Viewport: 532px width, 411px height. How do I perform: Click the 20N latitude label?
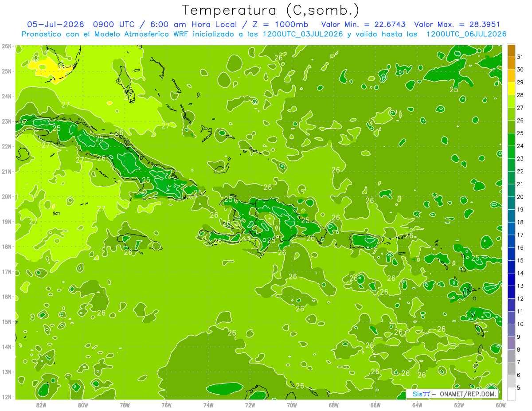tap(6, 196)
